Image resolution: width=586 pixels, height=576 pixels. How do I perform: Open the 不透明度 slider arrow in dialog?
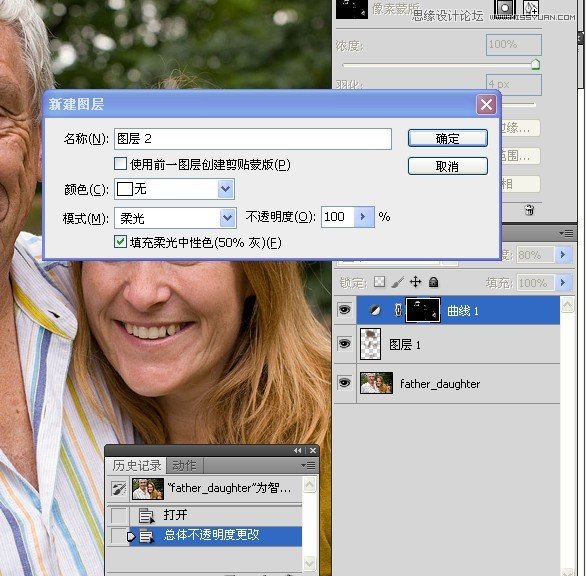coord(364,217)
